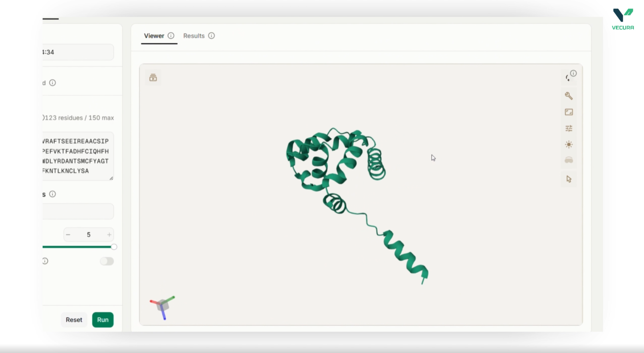This screenshot has height=353, width=644.
Task: Click the state snapshots icon in viewer
Action: [x=153, y=78]
